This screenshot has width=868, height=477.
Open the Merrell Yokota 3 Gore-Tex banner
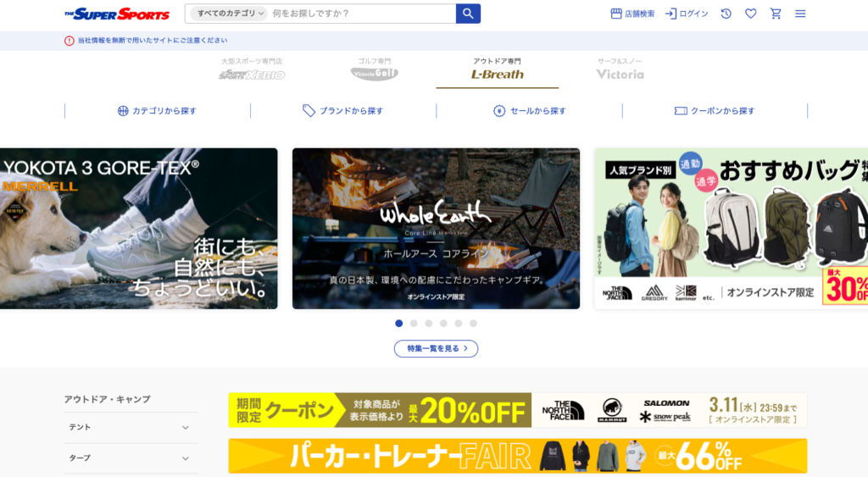coord(138,229)
